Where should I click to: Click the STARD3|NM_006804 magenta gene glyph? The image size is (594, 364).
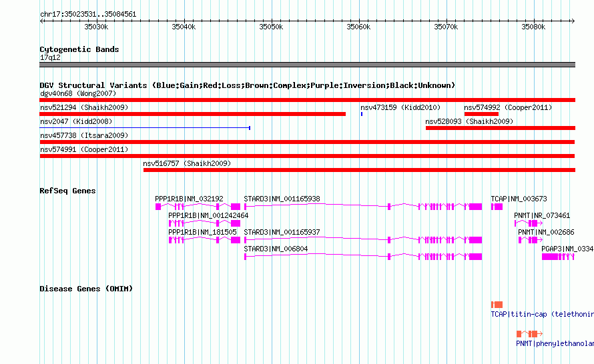363,257
